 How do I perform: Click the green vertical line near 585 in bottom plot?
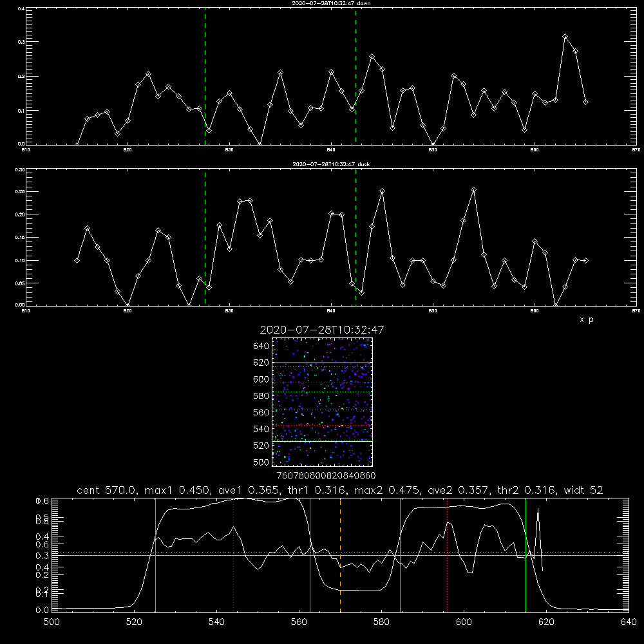click(x=400, y=554)
